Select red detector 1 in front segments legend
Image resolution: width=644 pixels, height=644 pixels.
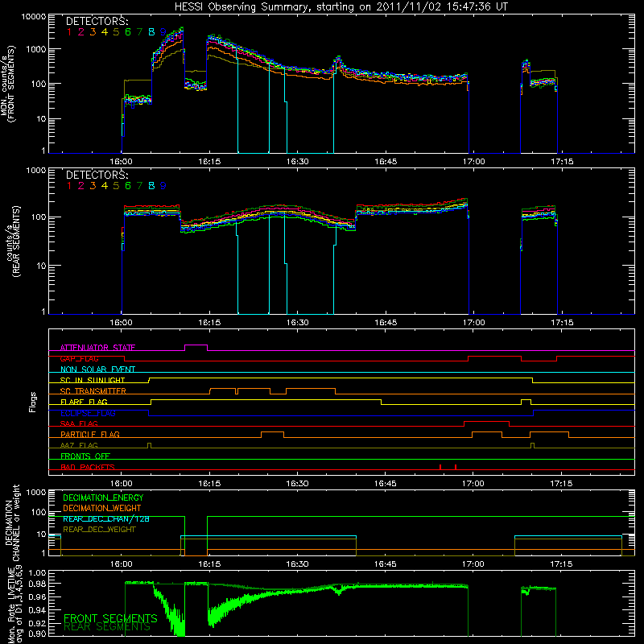[69, 32]
